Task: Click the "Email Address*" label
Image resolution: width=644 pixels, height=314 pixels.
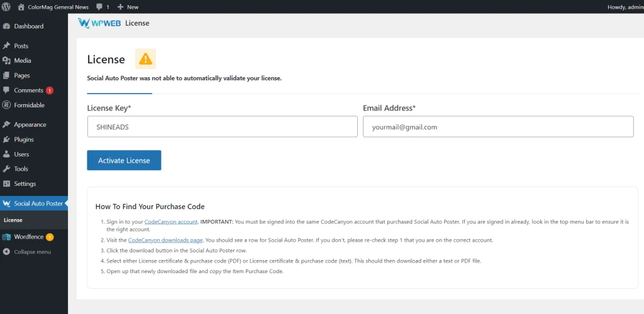Action: point(389,108)
